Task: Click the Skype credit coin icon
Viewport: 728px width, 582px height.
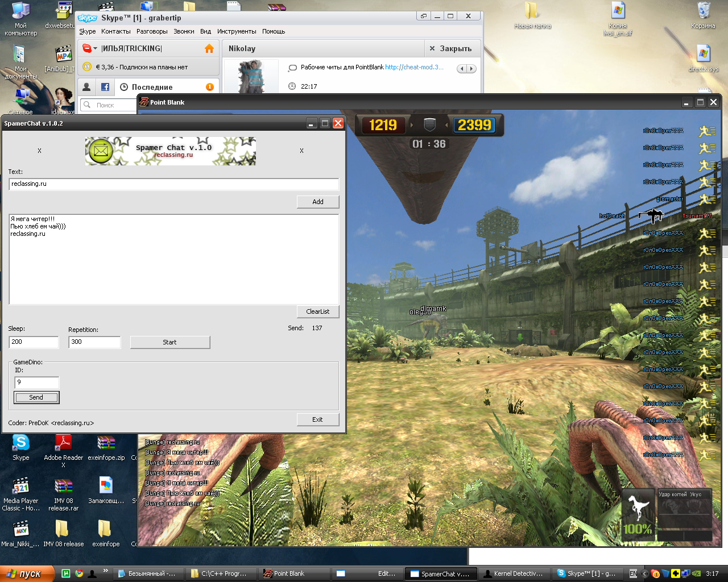Action: pyautogui.click(x=87, y=67)
